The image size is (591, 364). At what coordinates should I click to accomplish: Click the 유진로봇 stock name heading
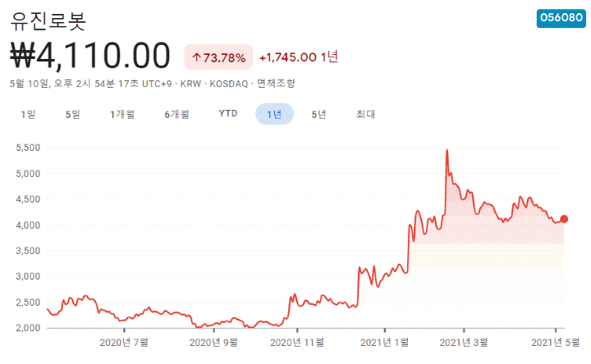pos(48,21)
